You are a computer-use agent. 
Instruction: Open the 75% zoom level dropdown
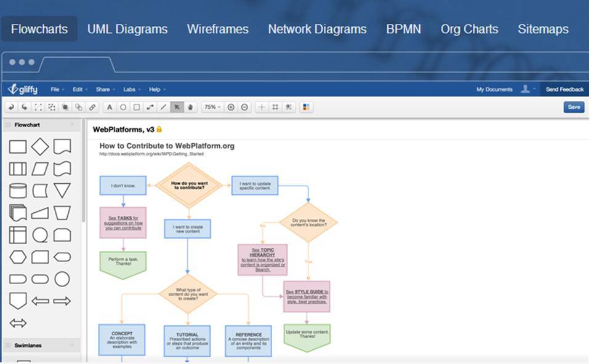(212, 107)
